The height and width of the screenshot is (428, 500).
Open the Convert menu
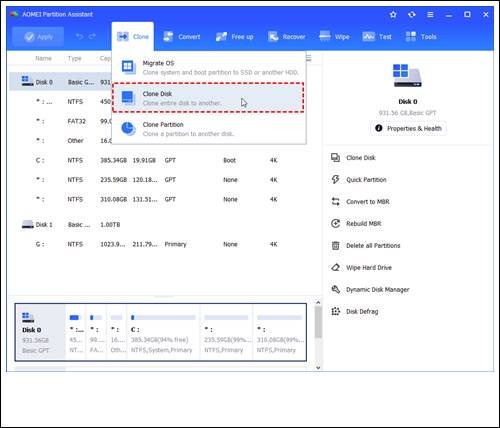[182, 37]
